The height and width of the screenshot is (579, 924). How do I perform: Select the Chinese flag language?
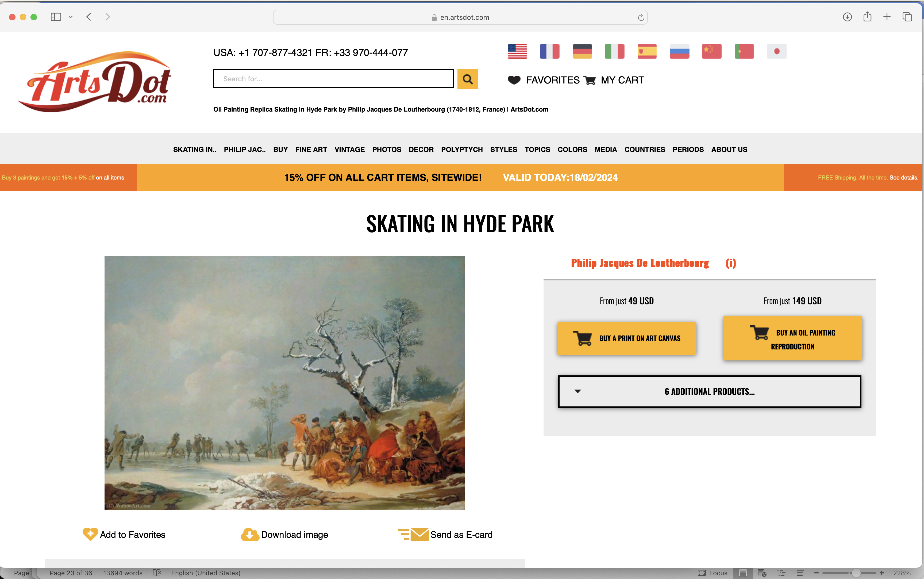coord(712,51)
